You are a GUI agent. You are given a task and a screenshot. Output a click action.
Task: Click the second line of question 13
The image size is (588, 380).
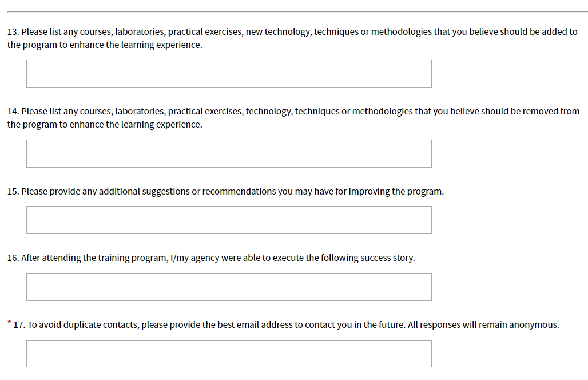tap(105, 45)
